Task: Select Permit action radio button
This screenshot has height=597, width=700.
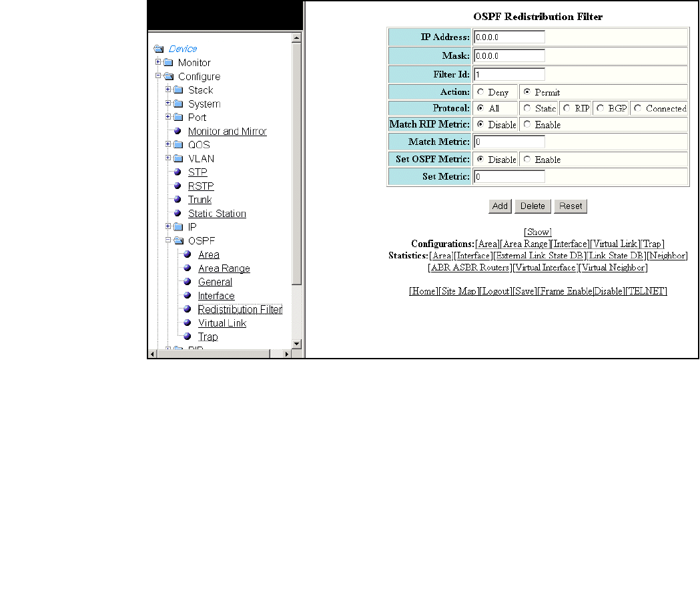Action: 527,91
